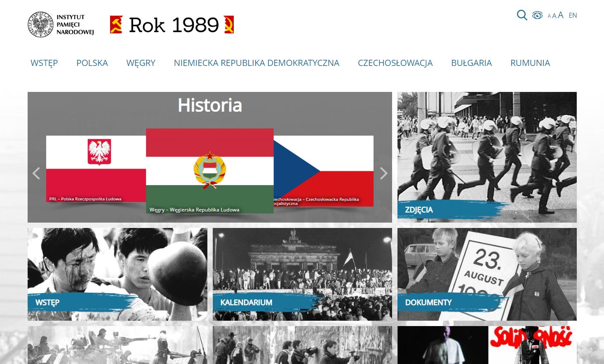
Task: Toggle the high-contrast eye icon
Action: tap(537, 15)
